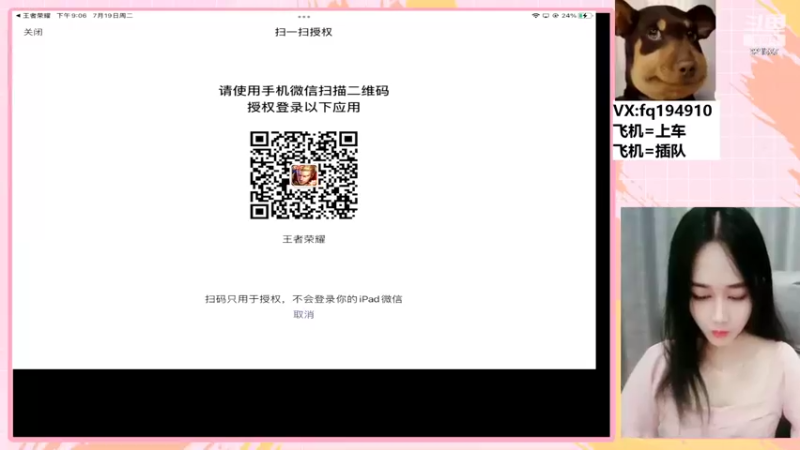Click the VX:fq194910 overlay text
The width and height of the screenshot is (800, 450).
pyautogui.click(x=663, y=111)
